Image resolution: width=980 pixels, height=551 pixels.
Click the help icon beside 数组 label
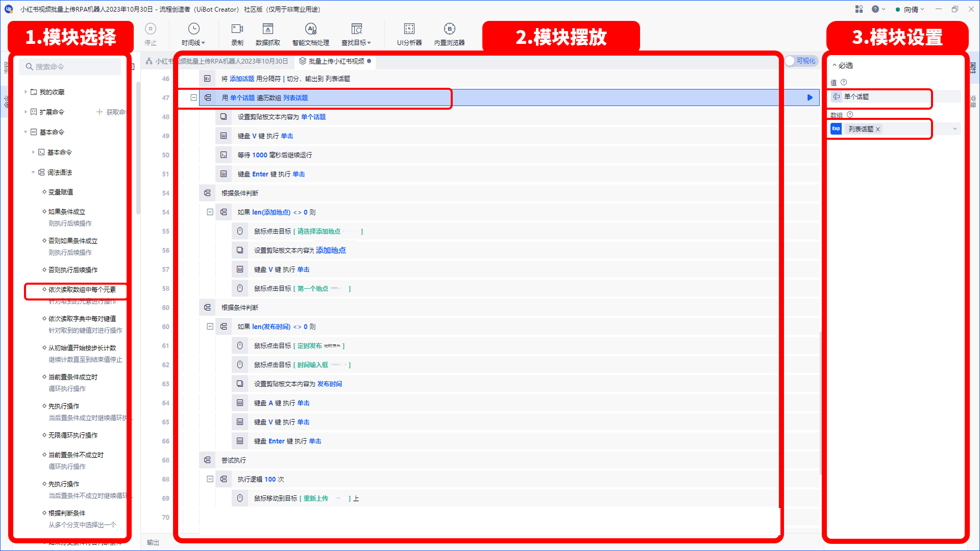(850, 115)
